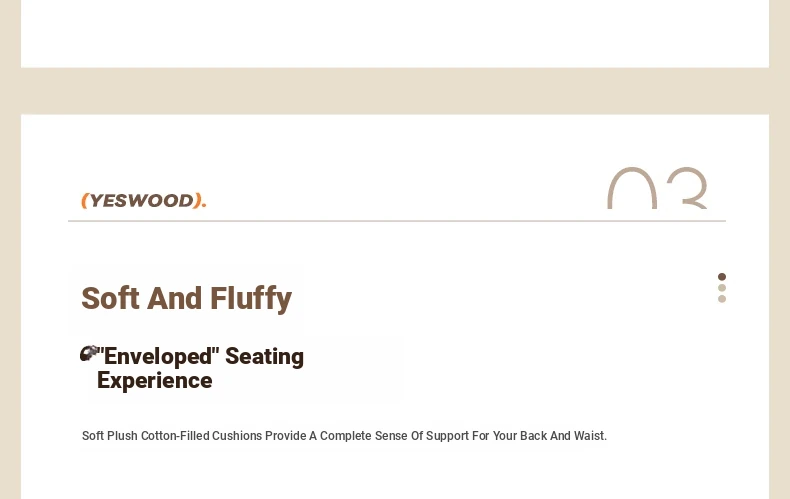
Task: Click the word "Fluffy" in the heading
Action: pos(250,298)
